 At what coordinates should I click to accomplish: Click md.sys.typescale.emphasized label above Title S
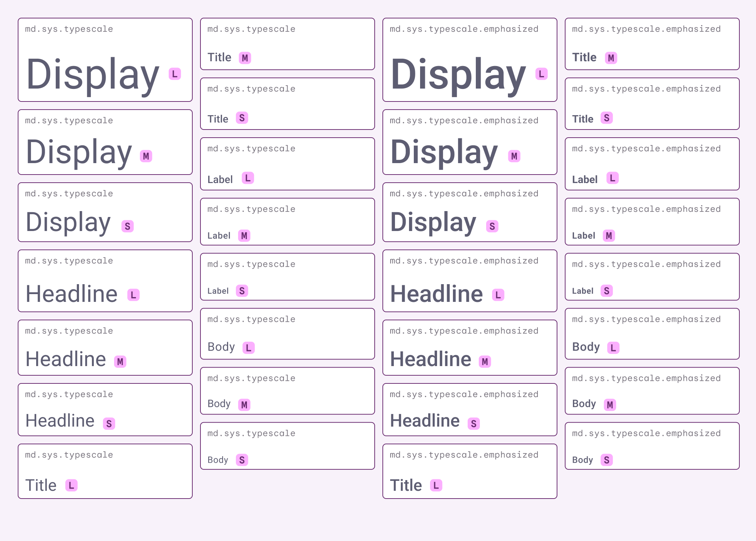point(646,89)
